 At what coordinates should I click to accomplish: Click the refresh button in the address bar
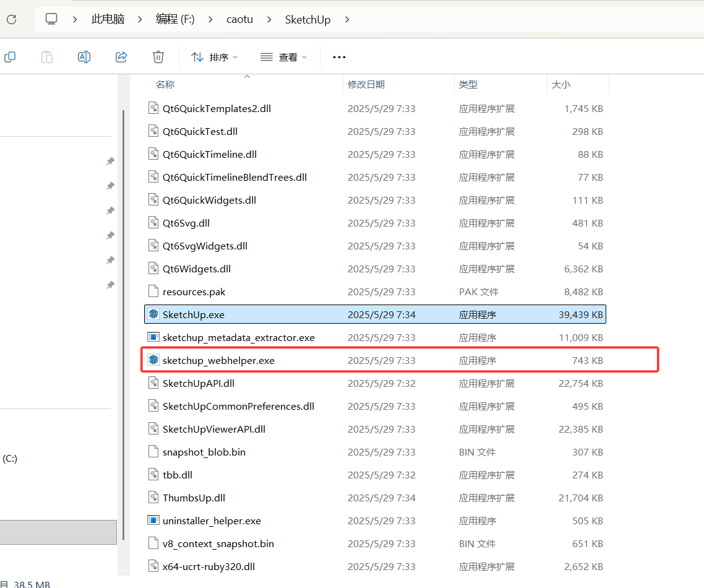[x=12, y=19]
